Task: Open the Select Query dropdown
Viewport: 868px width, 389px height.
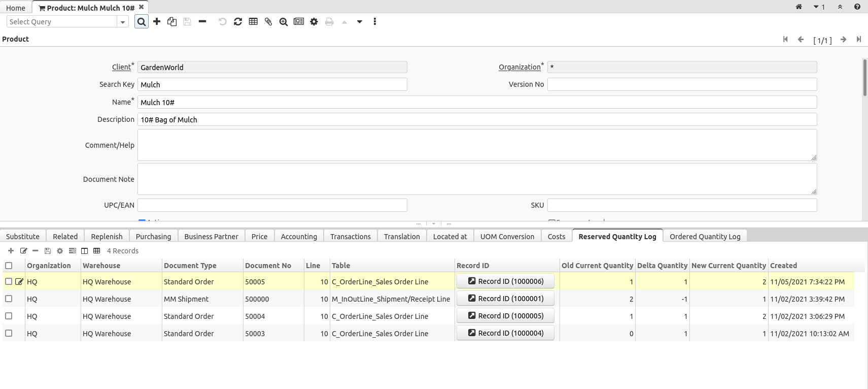Action: (122, 22)
